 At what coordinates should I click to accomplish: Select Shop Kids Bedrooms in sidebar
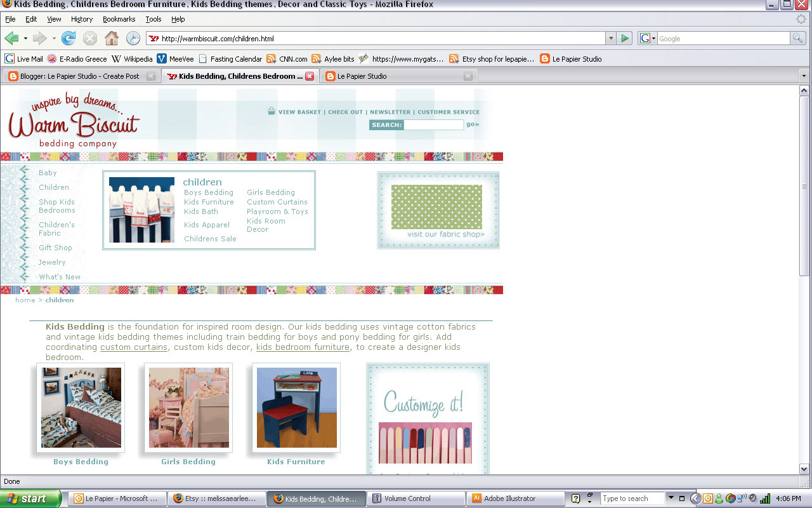coord(57,206)
